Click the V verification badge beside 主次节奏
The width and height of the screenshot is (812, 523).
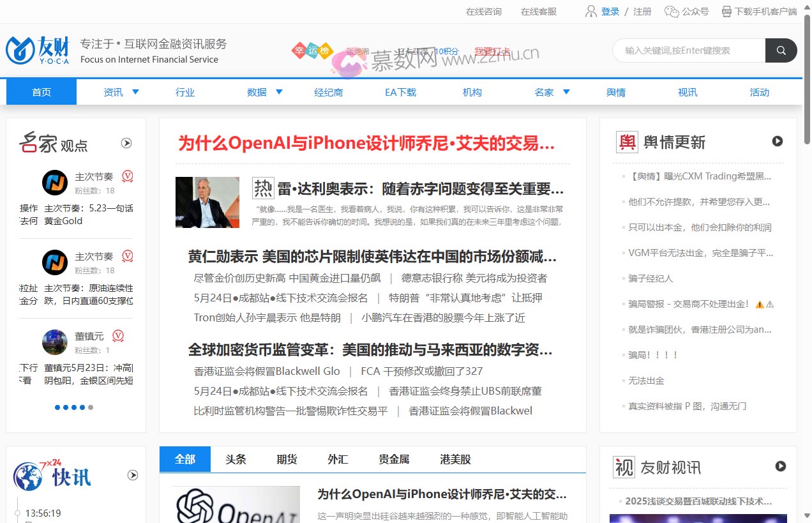128,176
